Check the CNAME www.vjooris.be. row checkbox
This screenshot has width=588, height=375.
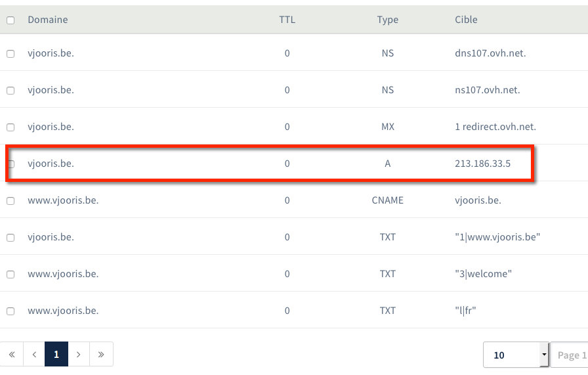(10, 201)
